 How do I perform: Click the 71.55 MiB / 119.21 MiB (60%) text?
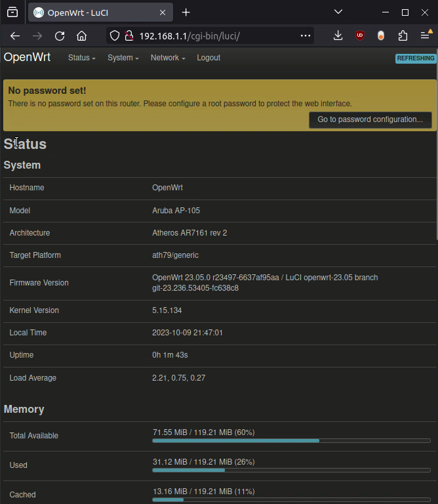pos(203,432)
